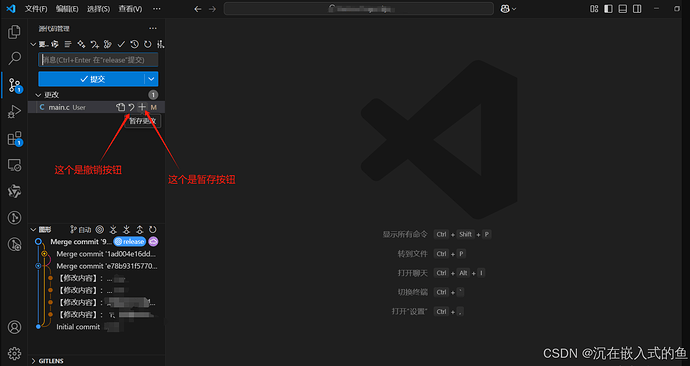Open the Extensions view in activity bar
690x366 pixels.
point(15,139)
